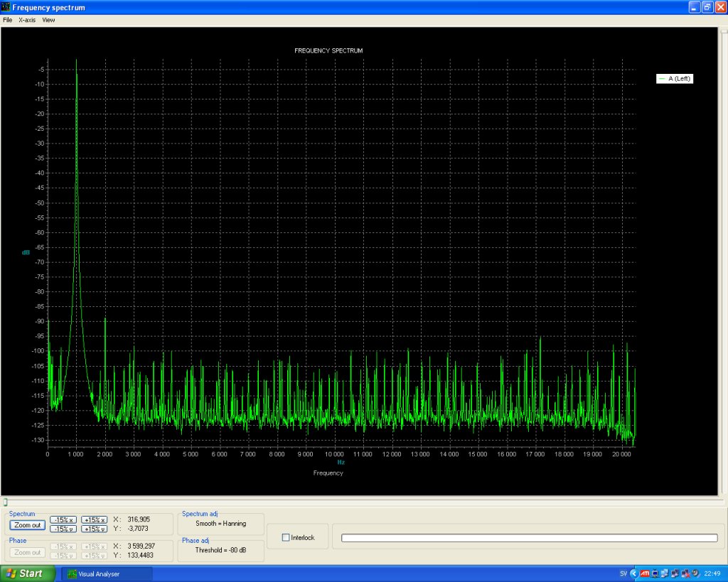Select Visual Analyser taskbar button
The width and height of the screenshot is (728, 582).
click(x=107, y=573)
